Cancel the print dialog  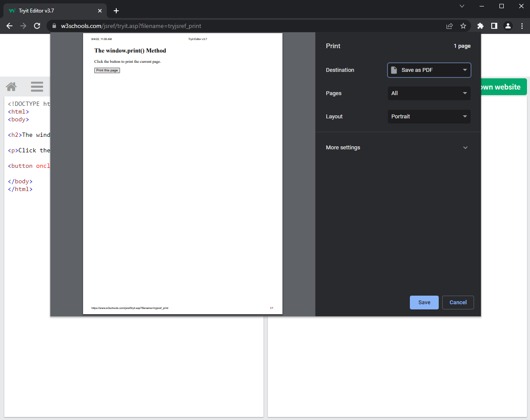click(458, 303)
